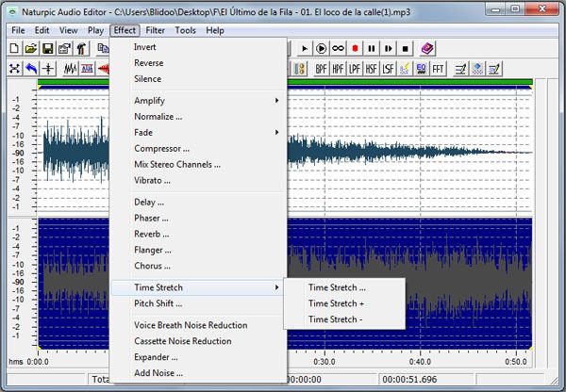Click the black waveform effect icon
566x392 pixels.
click(x=70, y=69)
